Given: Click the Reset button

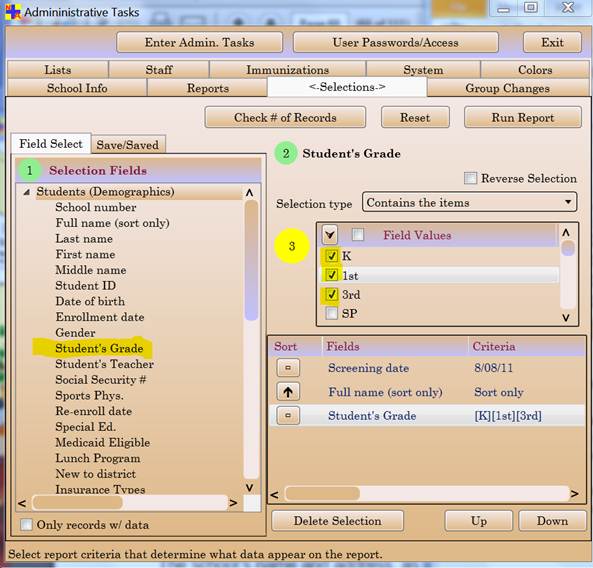Looking at the screenshot, I should tap(415, 118).
